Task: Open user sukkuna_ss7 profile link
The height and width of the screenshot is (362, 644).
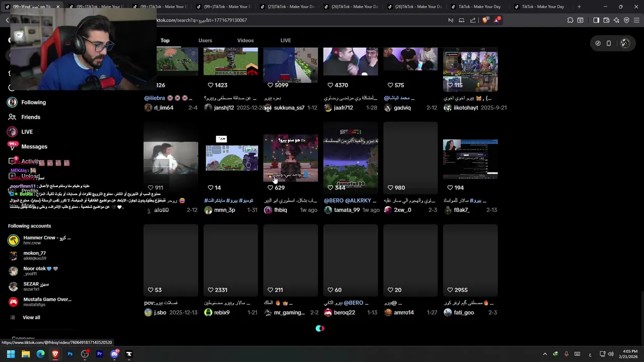Action: coord(289,108)
